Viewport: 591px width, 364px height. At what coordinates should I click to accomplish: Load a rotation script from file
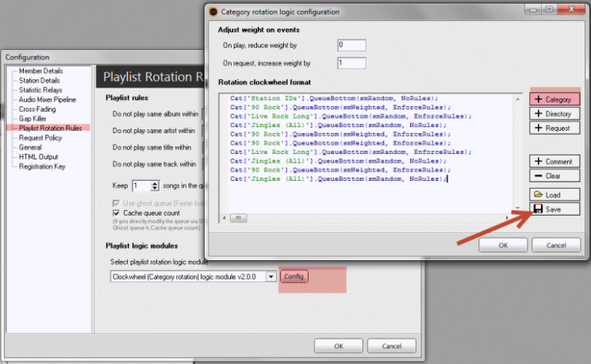[555, 194]
